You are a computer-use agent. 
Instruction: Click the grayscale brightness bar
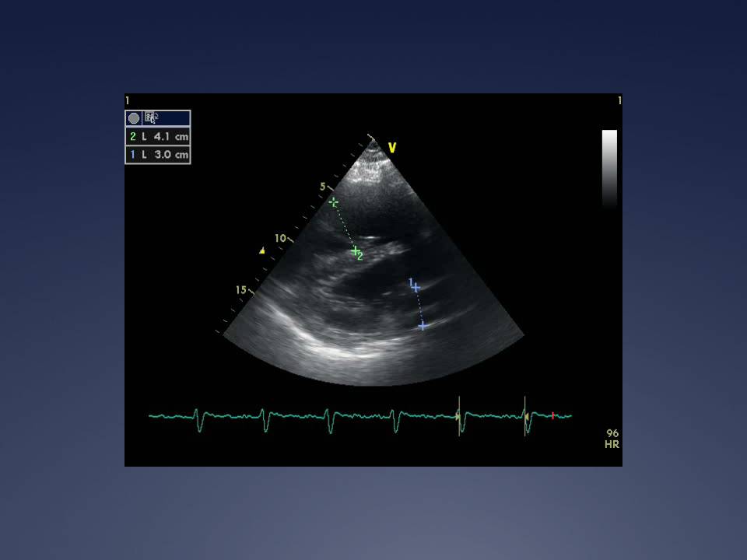click(x=609, y=167)
